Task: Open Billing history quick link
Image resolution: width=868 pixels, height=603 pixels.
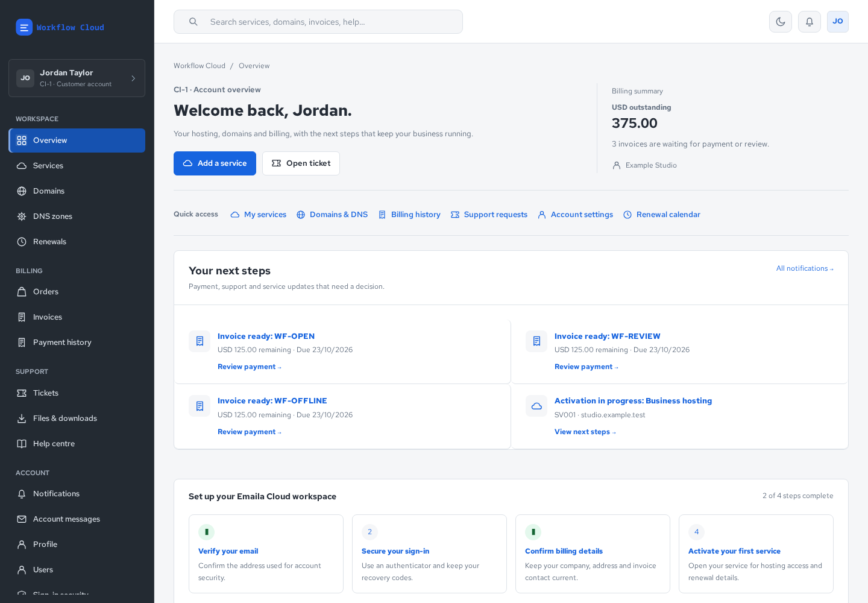Action: 409,215
